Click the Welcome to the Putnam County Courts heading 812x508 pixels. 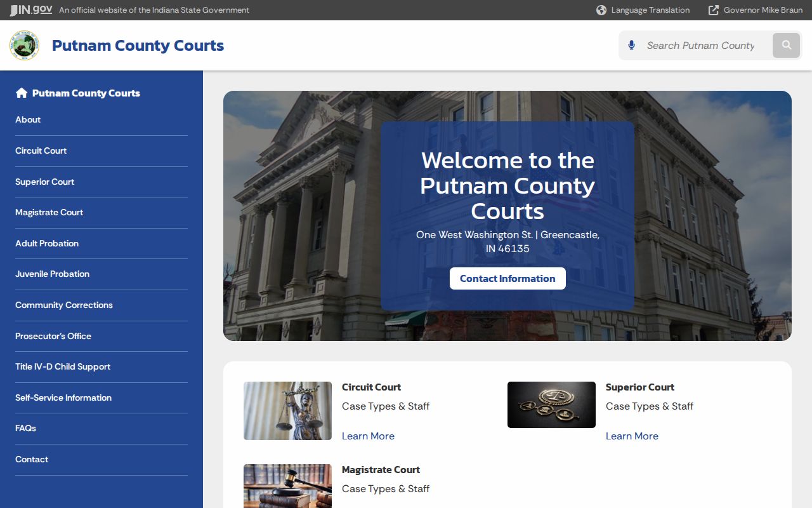click(x=507, y=185)
